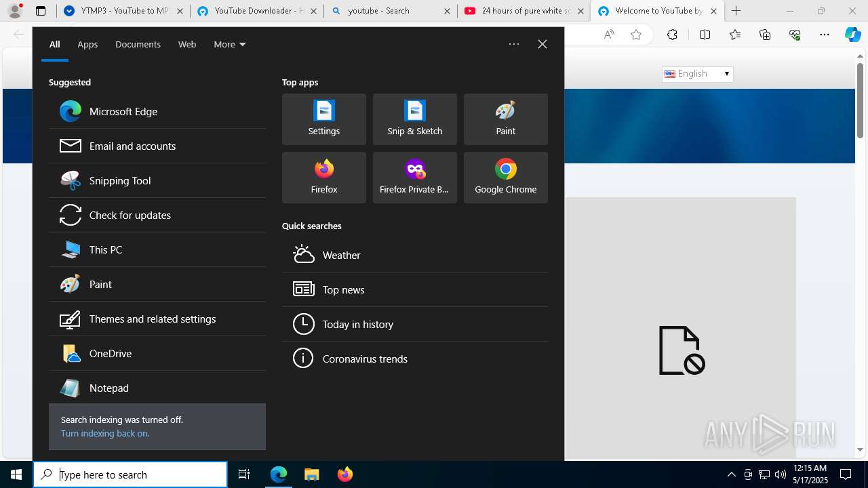Open Edge tab actions menu
The height and width of the screenshot is (488, 868).
pyautogui.click(x=41, y=11)
